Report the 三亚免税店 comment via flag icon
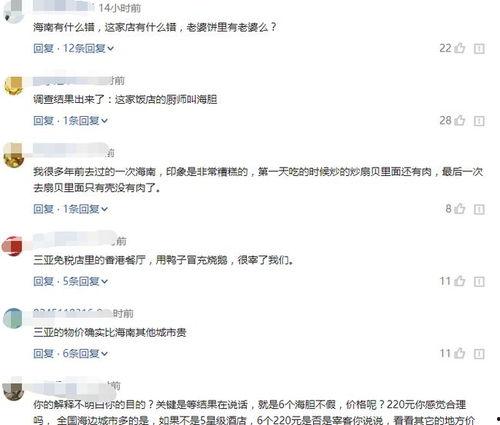This screenshot has width=500, height=425. 479,282
